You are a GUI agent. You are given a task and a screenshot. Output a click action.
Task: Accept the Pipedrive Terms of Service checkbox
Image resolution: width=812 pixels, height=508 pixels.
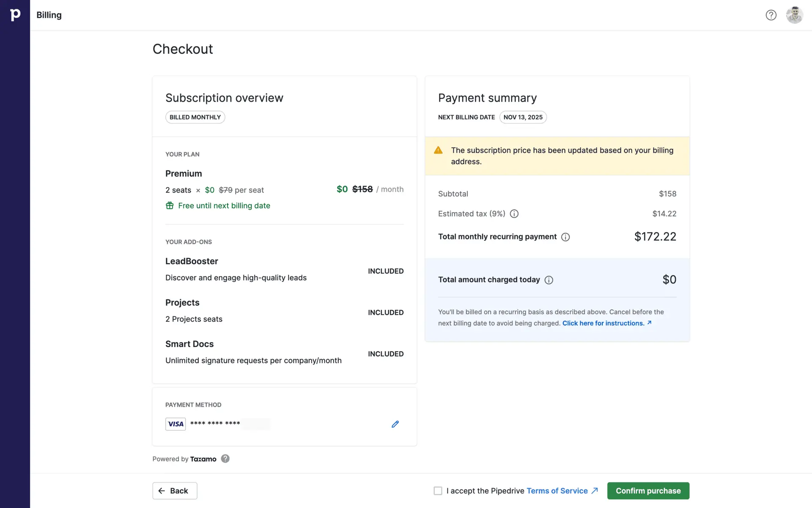pos(438,491)
